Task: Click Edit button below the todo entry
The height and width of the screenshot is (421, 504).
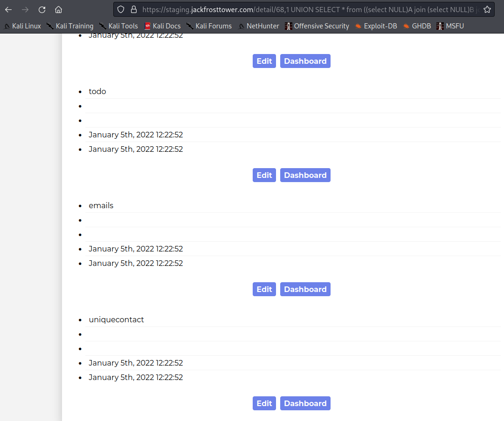Action: pyautogui.click(x=264, y=175)
